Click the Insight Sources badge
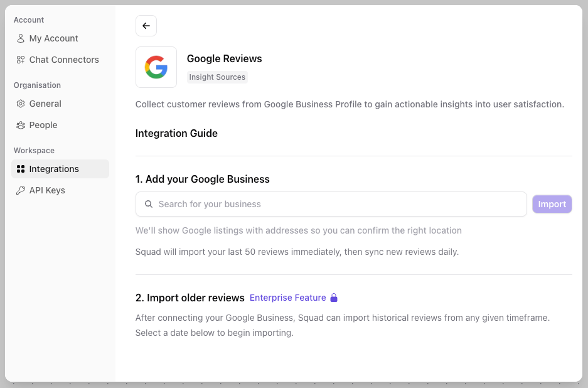 pyautogui.click(x=217, y=77)
